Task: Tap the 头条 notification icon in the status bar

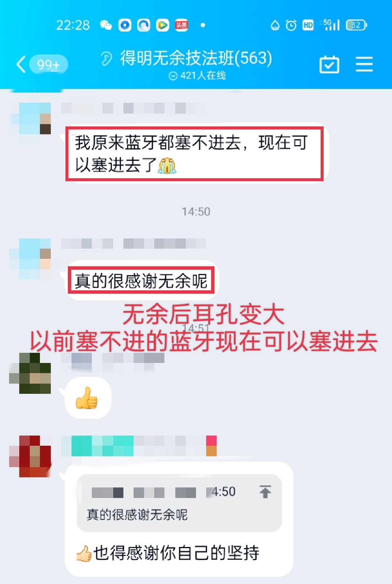Action: 181,25
